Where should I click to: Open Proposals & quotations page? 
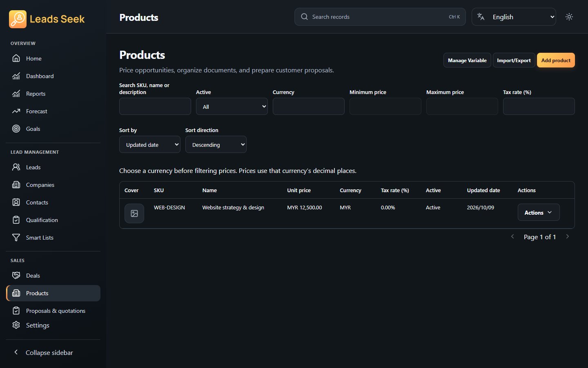[53, 311]
